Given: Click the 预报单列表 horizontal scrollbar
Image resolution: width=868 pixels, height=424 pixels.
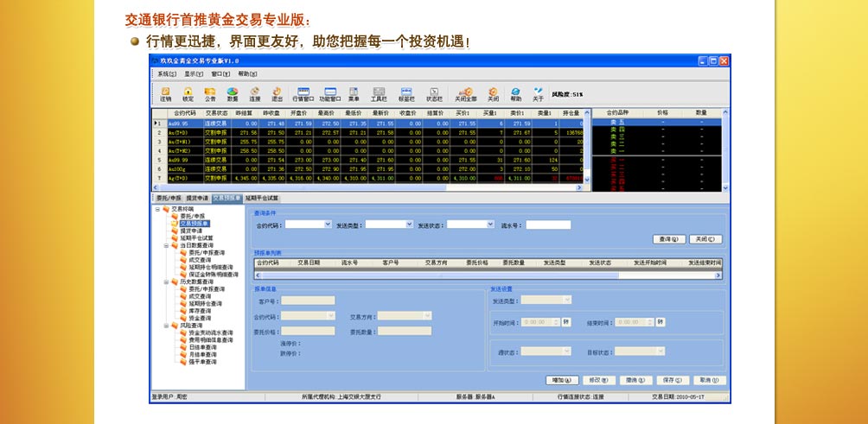Looking at the screenshot, I should 484,275.
